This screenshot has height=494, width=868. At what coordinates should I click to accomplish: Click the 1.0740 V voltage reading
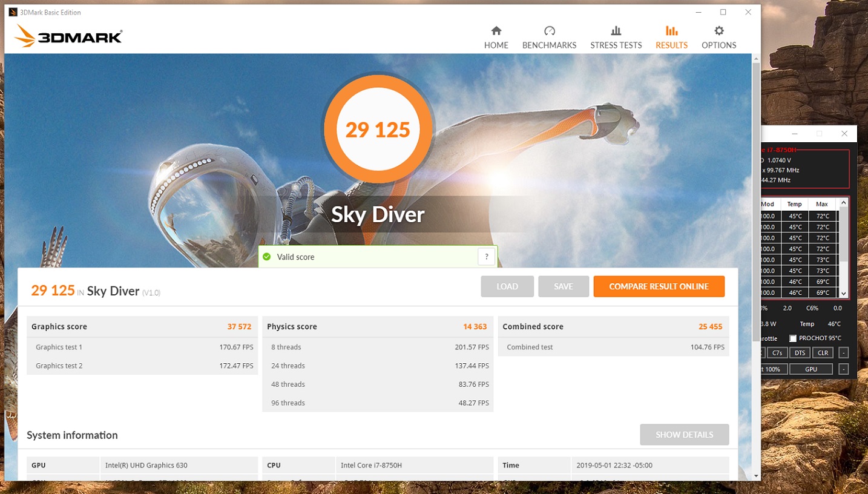tap(779, 160)
